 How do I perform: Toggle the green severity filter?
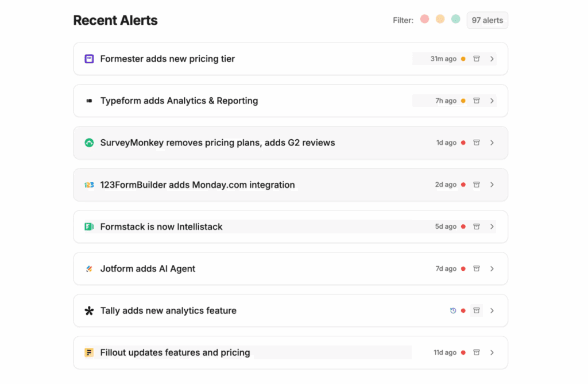pyautogui.click(x=455, y=19)
